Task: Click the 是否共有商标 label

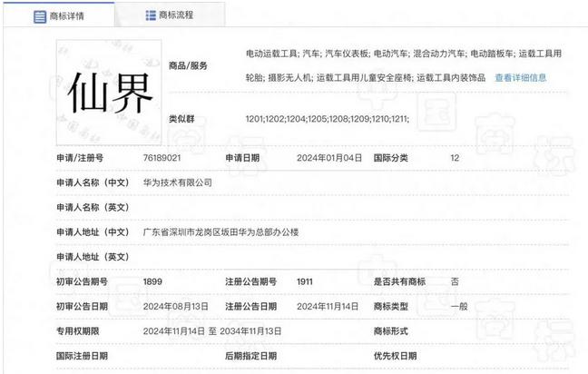Action: tap(399, 281)
